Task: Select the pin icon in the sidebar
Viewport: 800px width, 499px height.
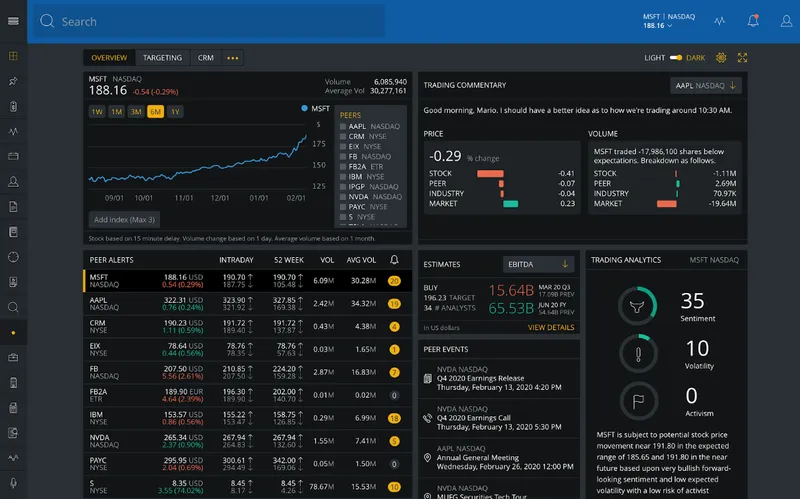Action: (x=13, y=81)
